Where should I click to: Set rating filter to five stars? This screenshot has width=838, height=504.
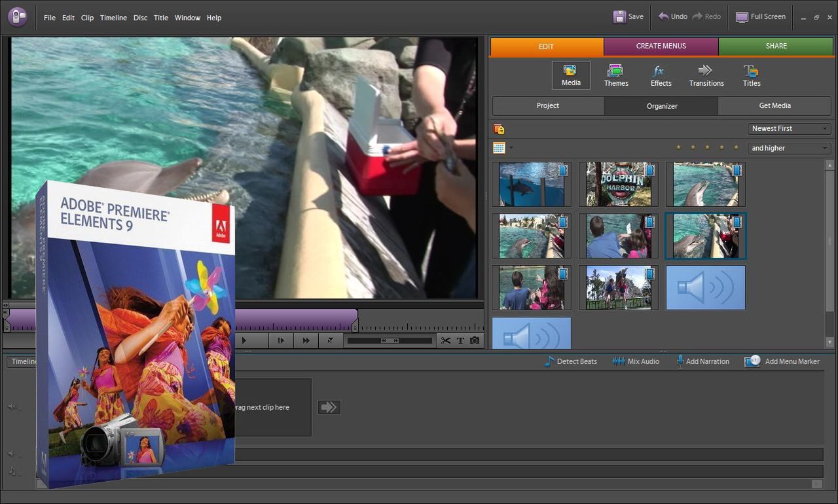[736, 148]
